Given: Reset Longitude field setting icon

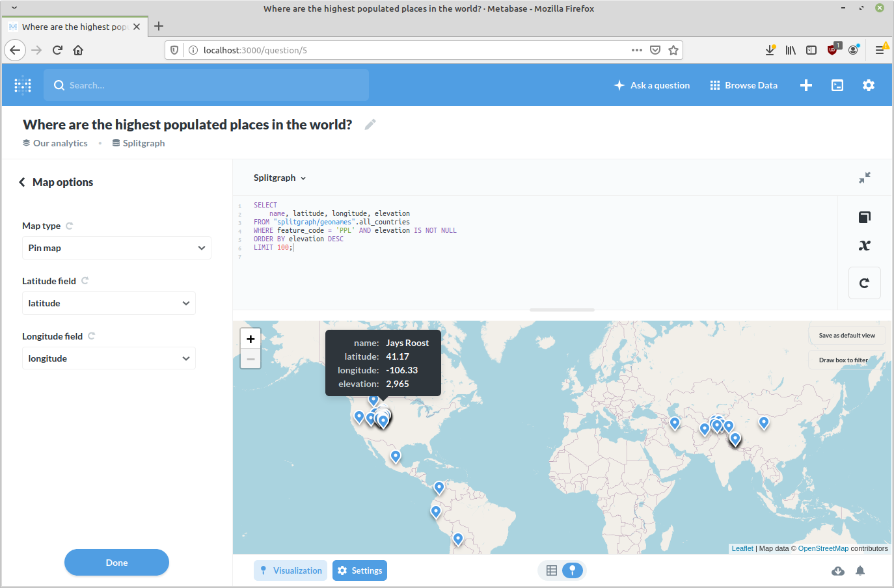Looking at the screenshot, I should coord(92,336).
